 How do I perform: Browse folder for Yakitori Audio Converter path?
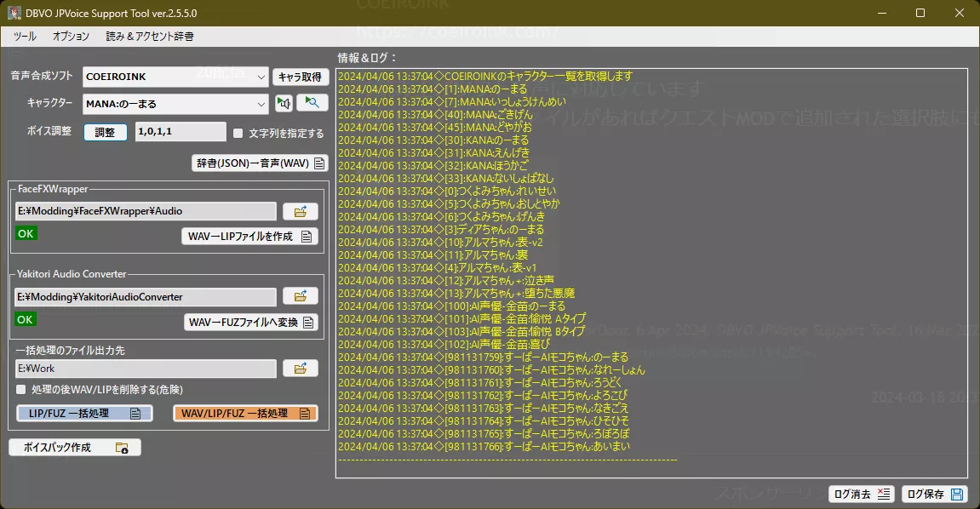pos(301,296)
